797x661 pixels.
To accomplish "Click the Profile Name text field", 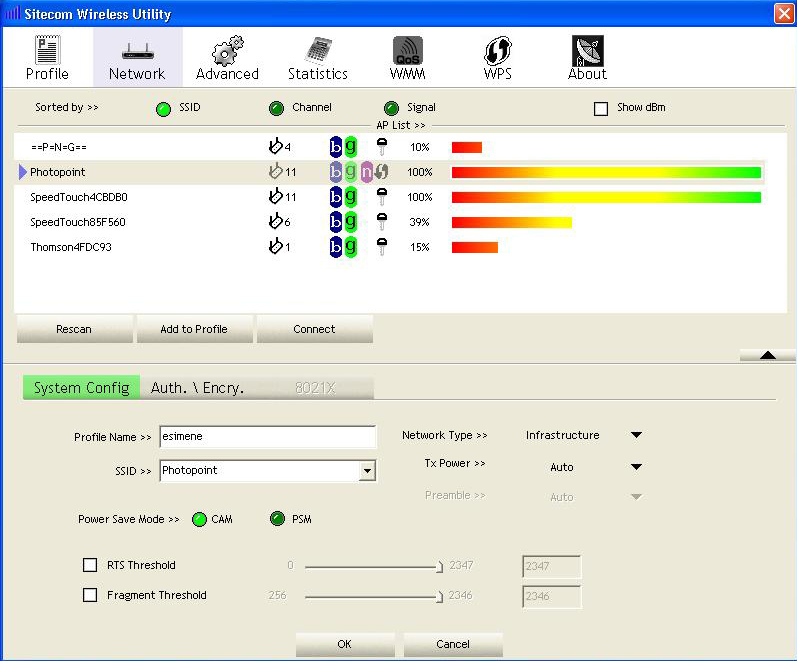I will 267,437.
